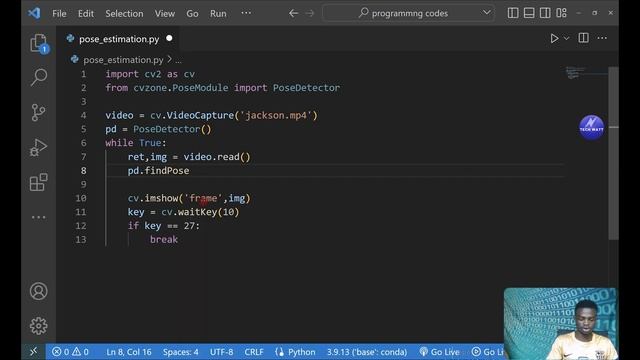Click 'if key == 27:' on line 12
Viewport: 640px width, 360px height.
coord(164,226)
